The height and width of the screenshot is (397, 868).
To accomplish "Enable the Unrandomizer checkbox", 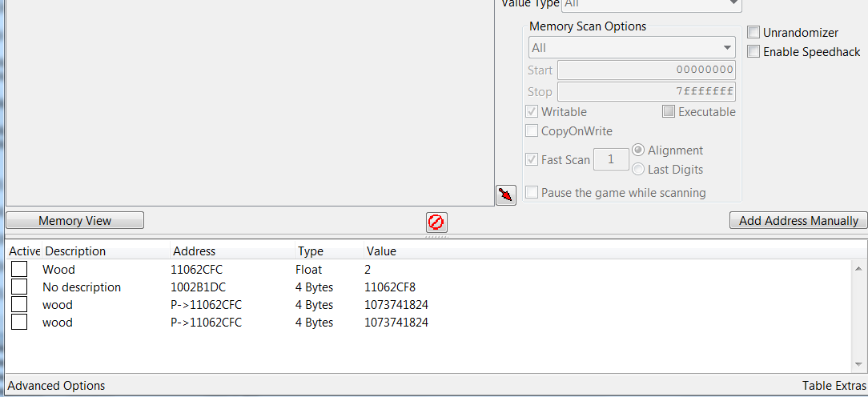I will (x=753, y=33).
